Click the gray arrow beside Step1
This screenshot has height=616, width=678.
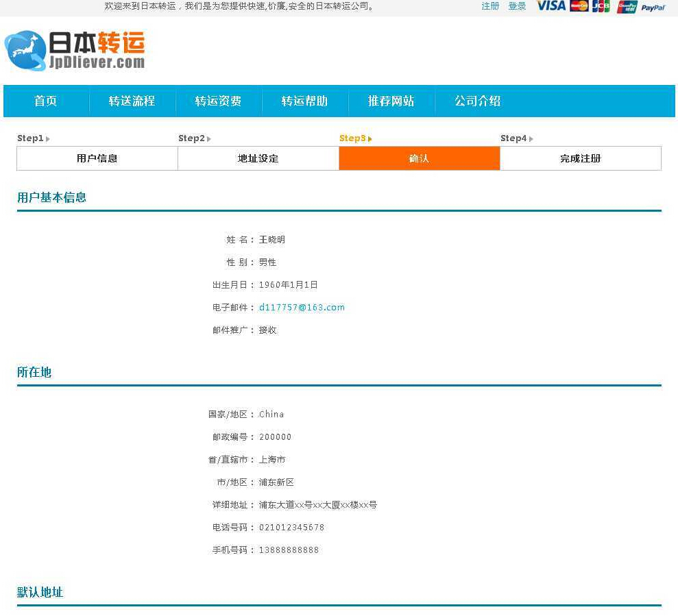(x=48, y=139)
